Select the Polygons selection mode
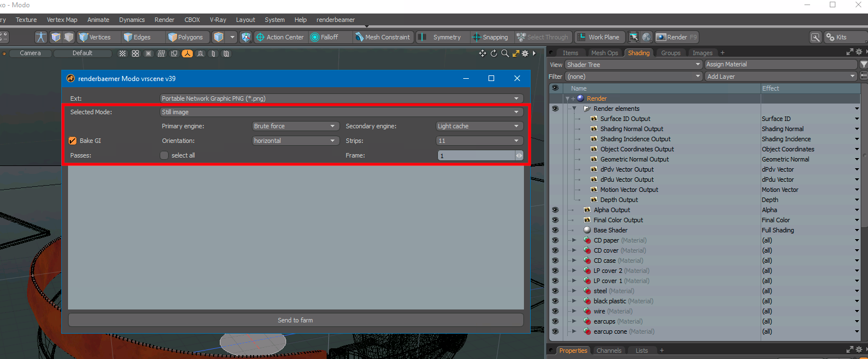This screenshot has width=868, height=359. point(188,37)
